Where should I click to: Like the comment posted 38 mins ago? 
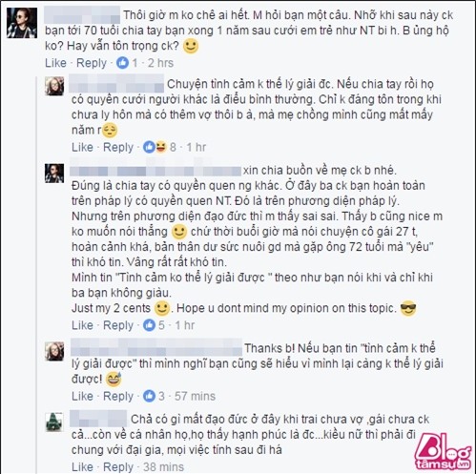(82, 466)
